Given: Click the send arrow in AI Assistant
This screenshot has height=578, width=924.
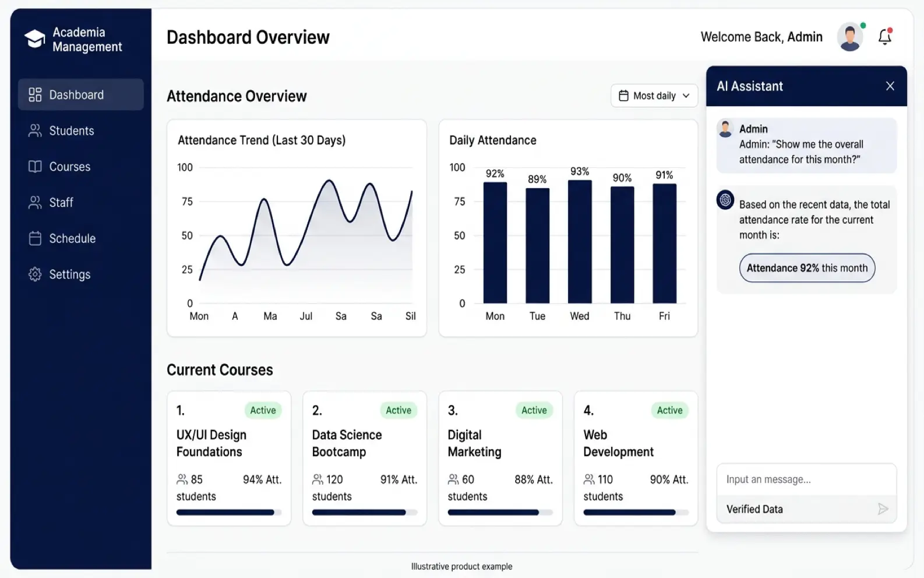Looking at the screenshot, I should [883, 509].
